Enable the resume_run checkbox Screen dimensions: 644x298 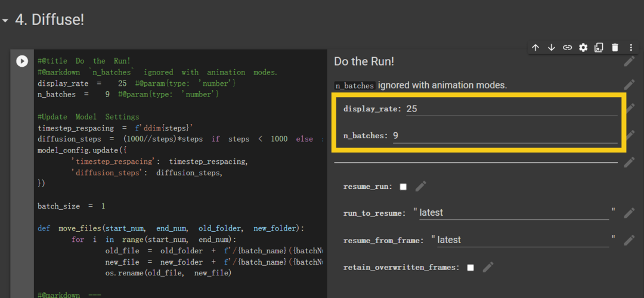(x=403, y=187)
